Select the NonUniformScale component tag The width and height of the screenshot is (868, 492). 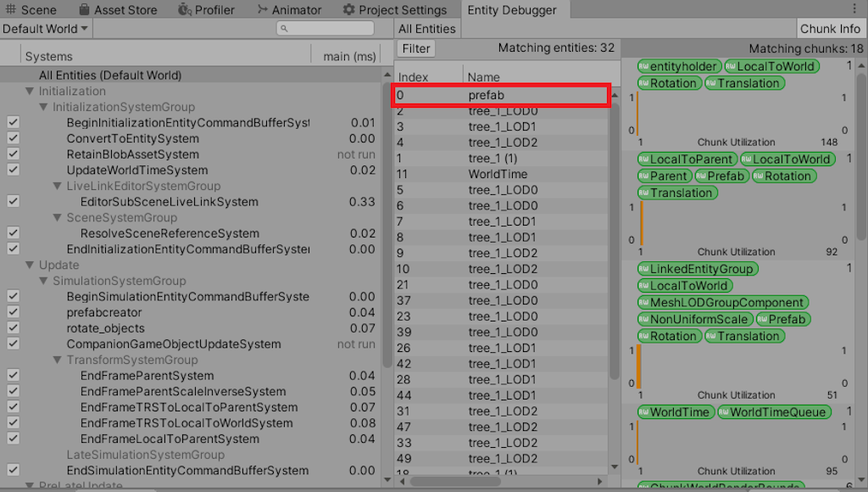695,320
